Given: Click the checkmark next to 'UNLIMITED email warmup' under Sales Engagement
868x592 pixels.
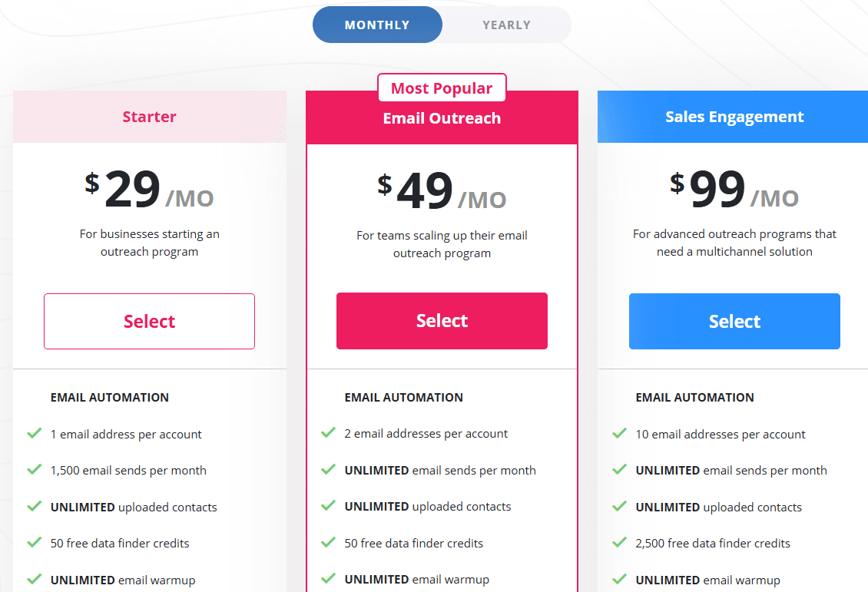Looking at the screenshot, I should 619,580.
